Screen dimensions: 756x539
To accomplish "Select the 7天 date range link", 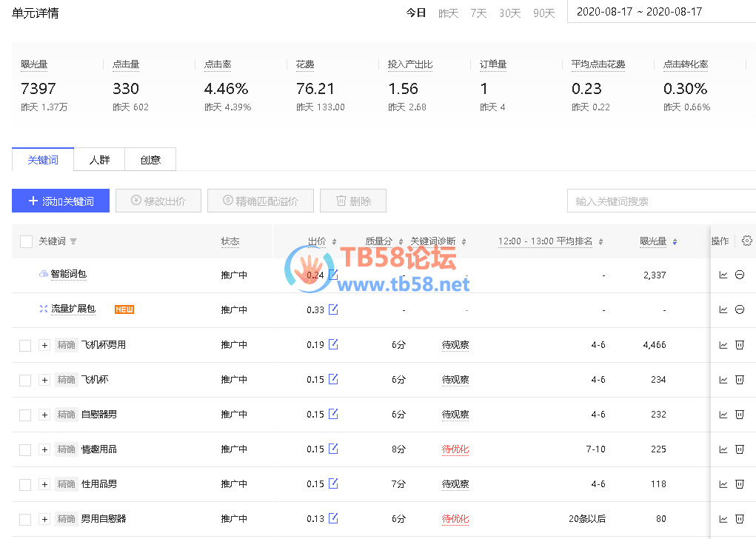I will coord(478,13).
